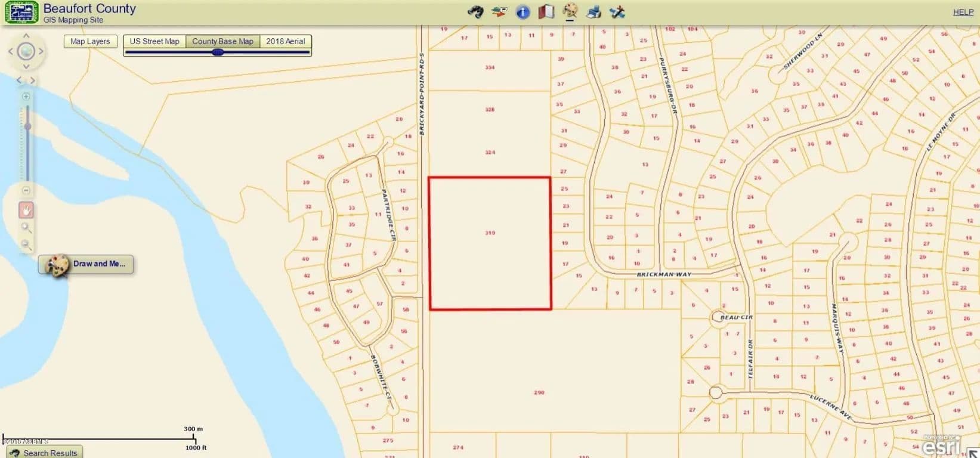Pan map up with the north arrow
This screenshot has height=458, width=980.
(x=26, y=37)
